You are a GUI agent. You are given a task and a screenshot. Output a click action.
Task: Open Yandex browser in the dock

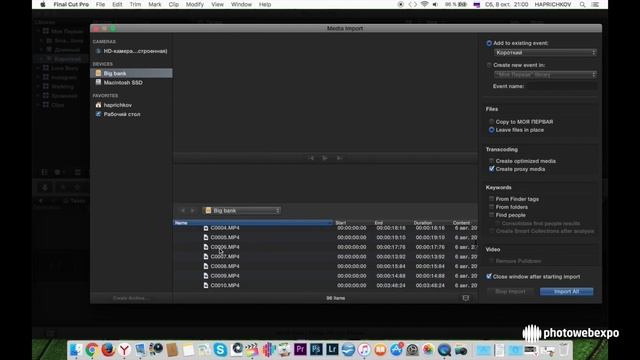coord(124,350)
